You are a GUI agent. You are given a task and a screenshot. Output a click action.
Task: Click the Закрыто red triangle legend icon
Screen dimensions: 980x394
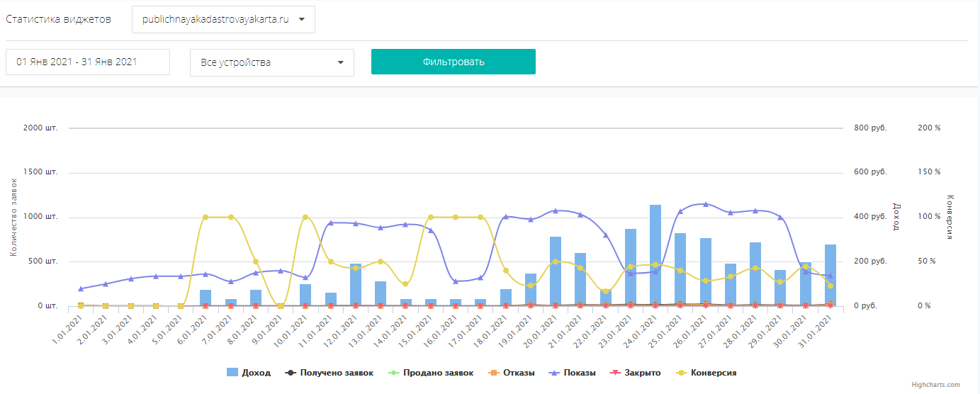pyautogui.click(x=614, y=373)
